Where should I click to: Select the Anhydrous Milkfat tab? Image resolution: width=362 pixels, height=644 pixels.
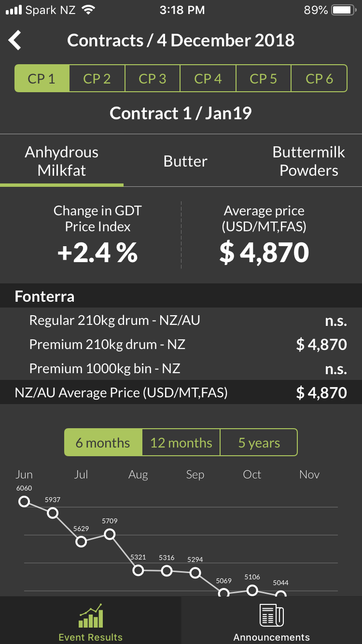tap(62, 161)
